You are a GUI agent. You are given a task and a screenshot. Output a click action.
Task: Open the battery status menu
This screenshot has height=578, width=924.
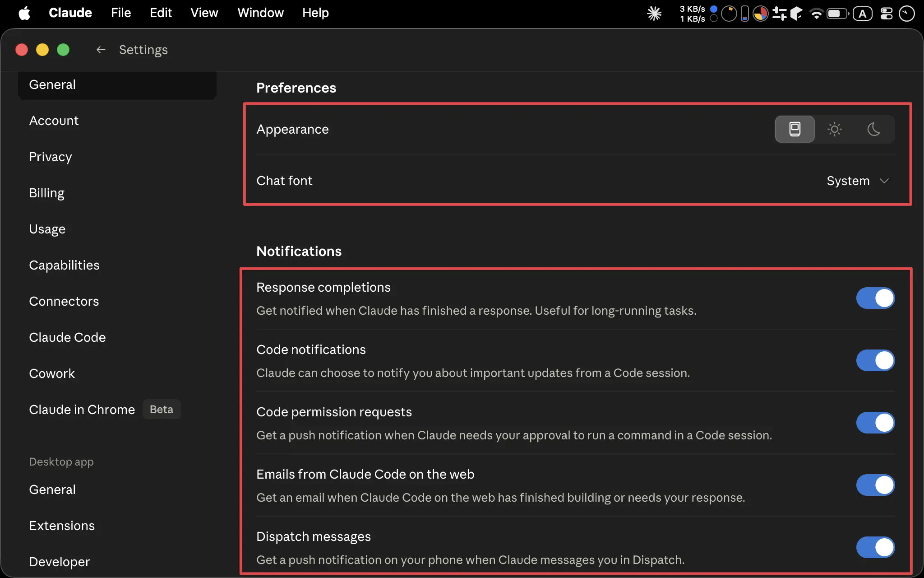click(x=838, y=14)
